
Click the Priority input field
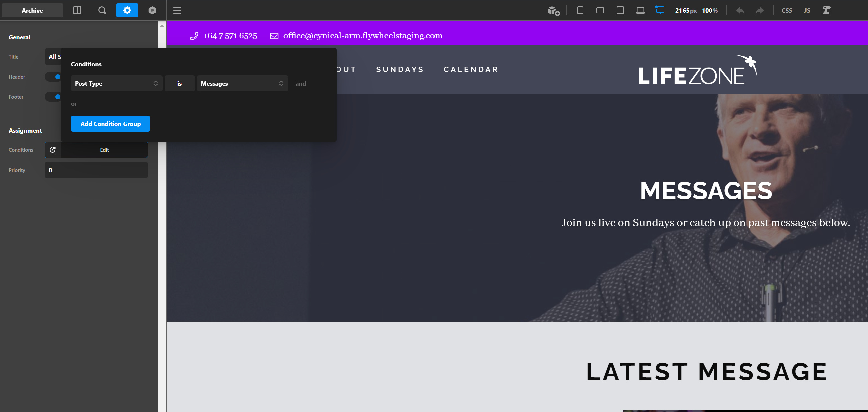[x=96, y=170]
